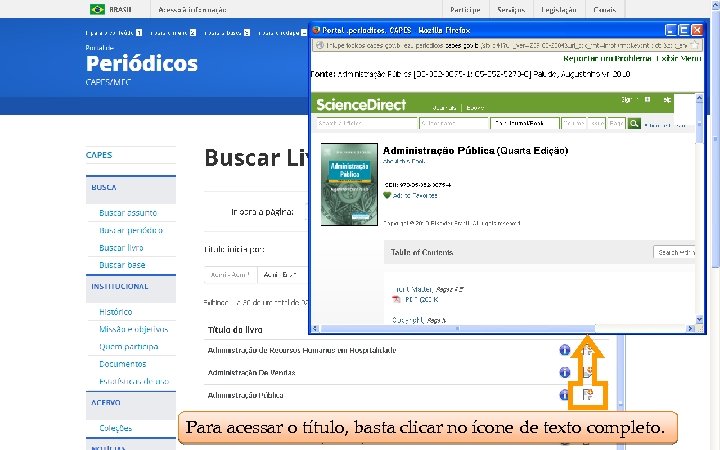Screen dimensions: 720x450
Task: Open Coleções in sidebar
Action: coord(116,428)
